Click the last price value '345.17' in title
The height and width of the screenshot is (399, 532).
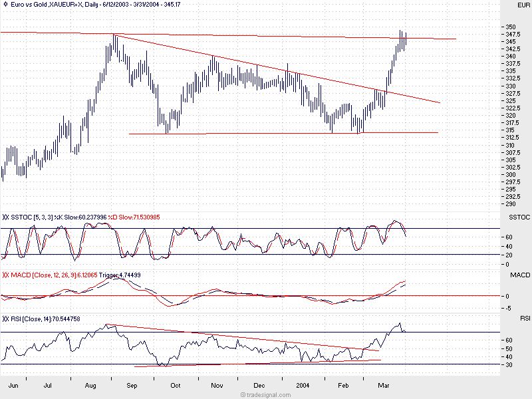(171, 5)
